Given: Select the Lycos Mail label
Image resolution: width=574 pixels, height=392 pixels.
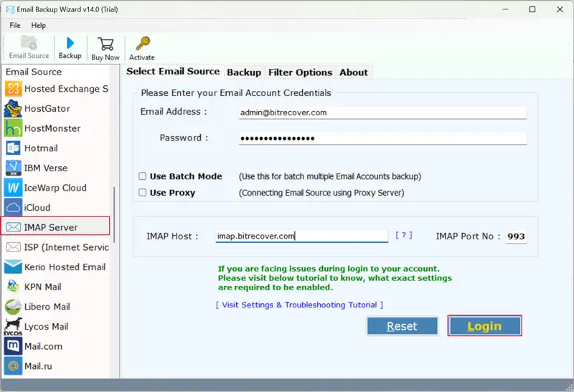Looking at the screenshot, I should click(x=46, y=327).
